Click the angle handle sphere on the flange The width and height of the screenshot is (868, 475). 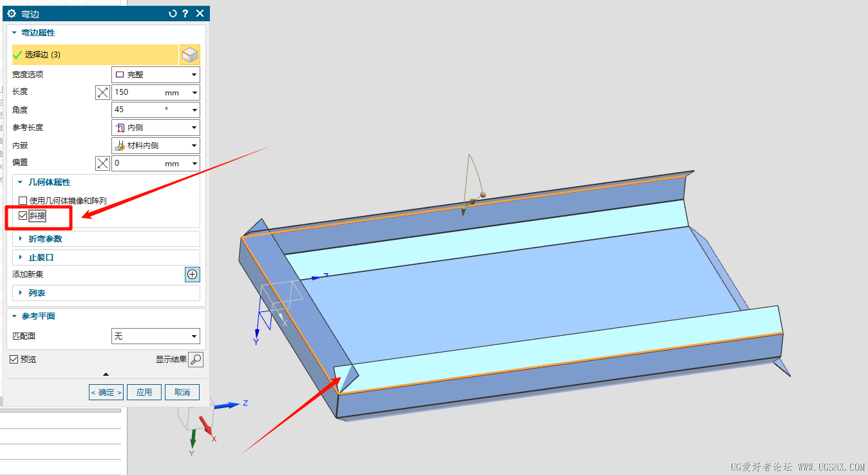click(x=482, y=195)
